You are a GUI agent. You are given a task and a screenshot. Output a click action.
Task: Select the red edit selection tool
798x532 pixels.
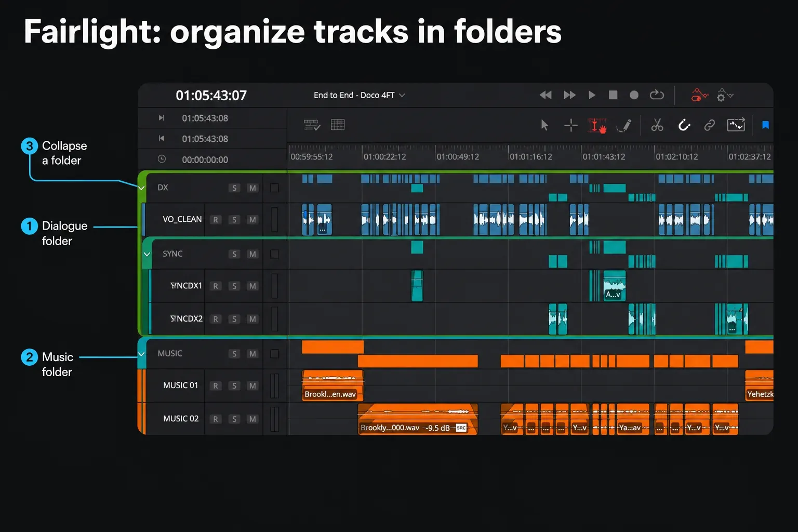(x=597, y=125)
